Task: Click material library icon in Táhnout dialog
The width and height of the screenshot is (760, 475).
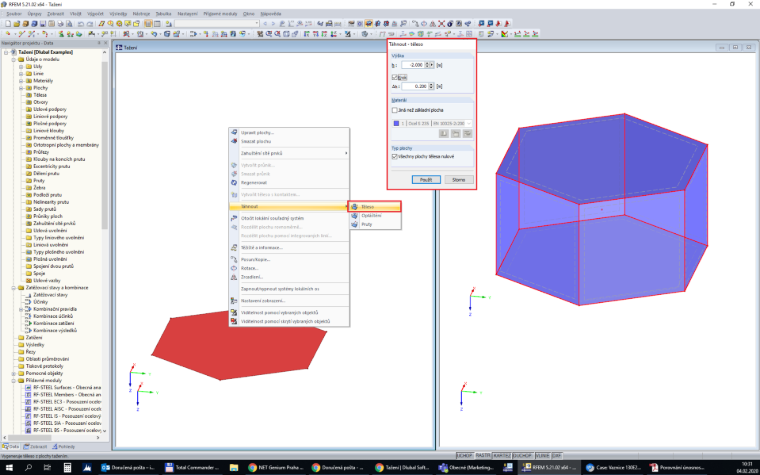Action: click(443, 134)
